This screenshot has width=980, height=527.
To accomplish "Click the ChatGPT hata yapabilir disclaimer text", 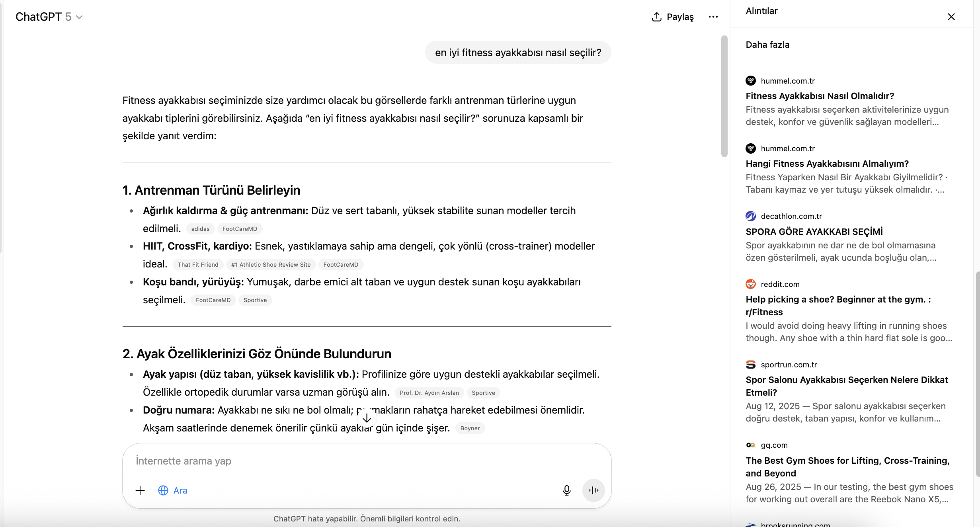I will point(367,519).
